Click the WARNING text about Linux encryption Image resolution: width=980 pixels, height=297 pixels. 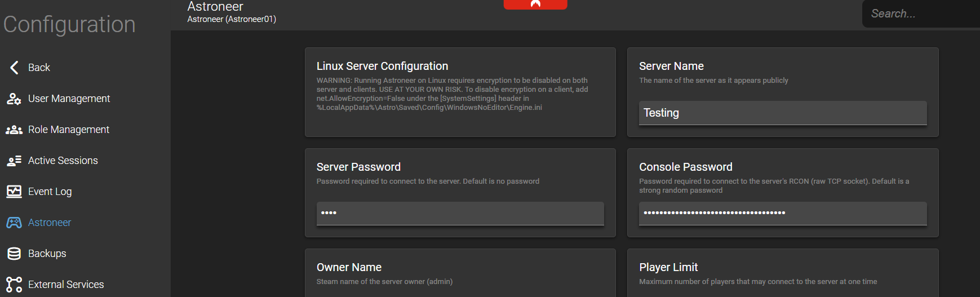452,94
